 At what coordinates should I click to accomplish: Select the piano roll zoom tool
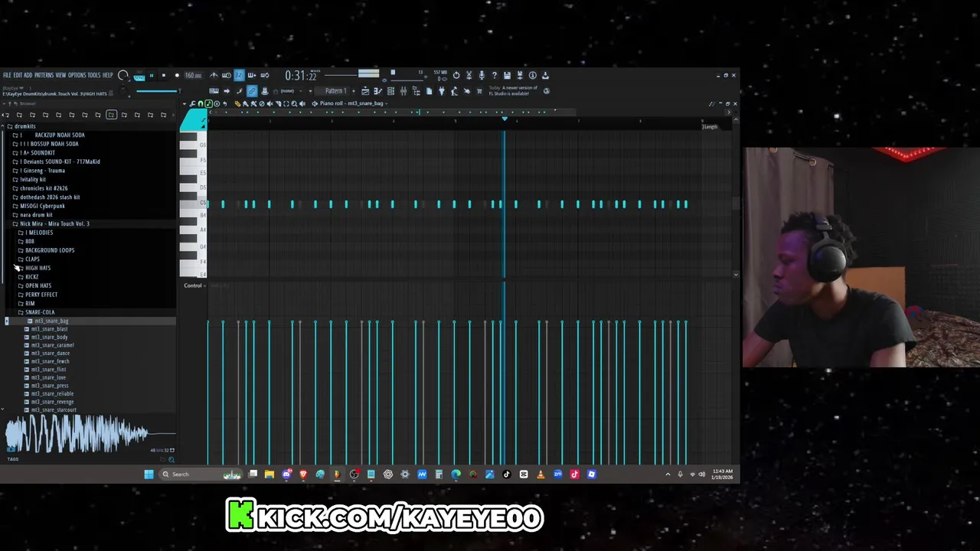coord(294,104)
